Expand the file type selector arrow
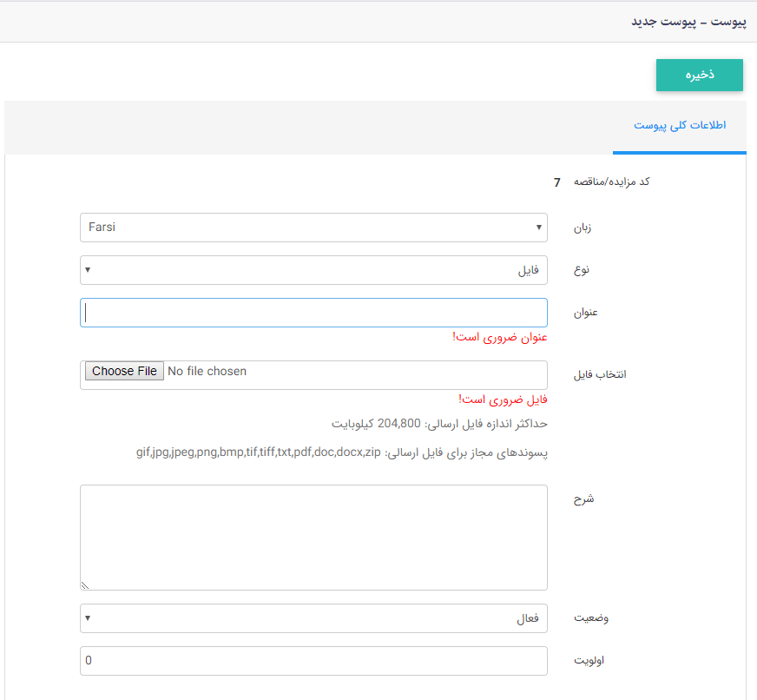 coord(88,270)
